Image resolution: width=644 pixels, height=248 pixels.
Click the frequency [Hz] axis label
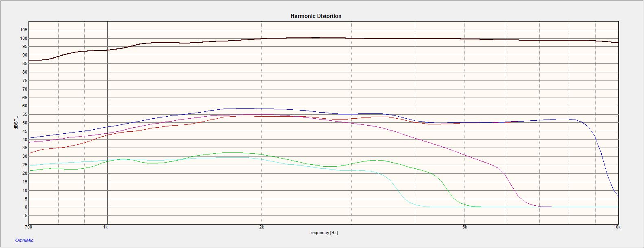[323, 233]
